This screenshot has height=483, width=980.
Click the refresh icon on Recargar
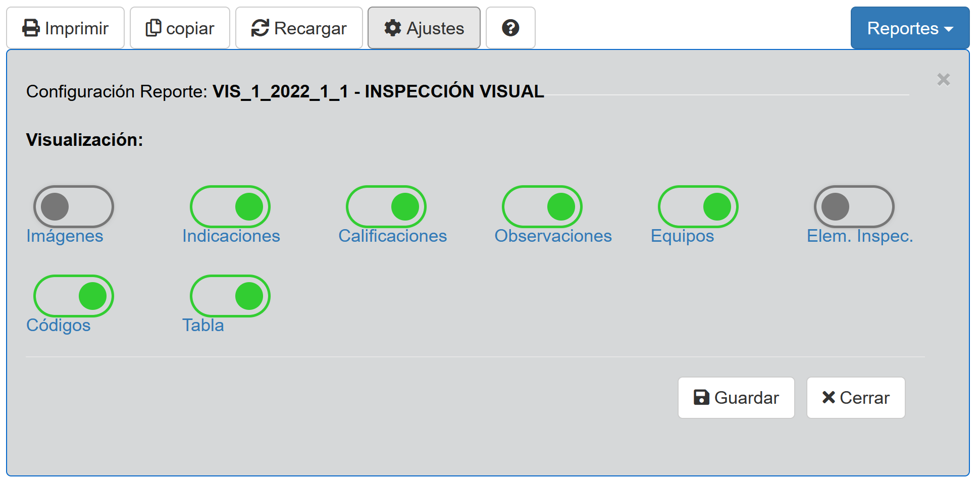[260, 28]
